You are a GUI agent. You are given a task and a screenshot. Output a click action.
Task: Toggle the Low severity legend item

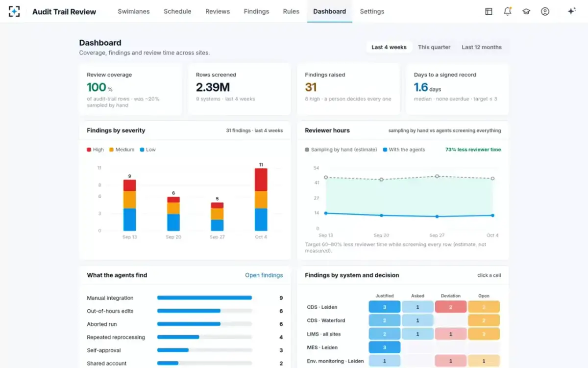(147, 150)
